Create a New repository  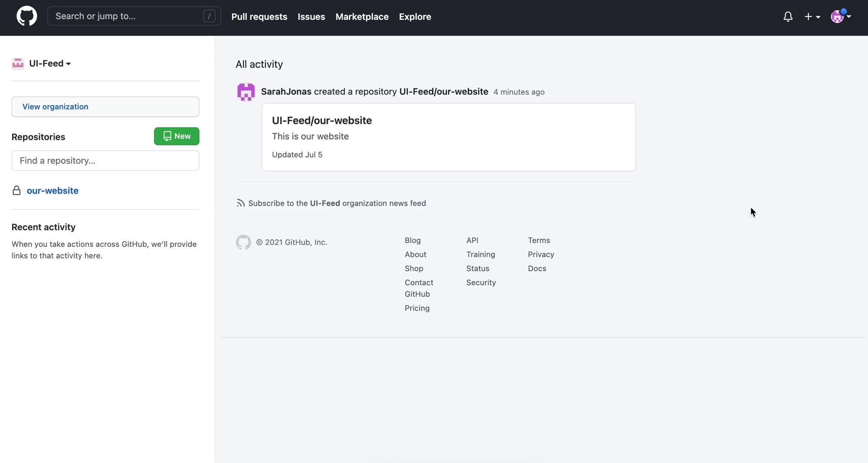(x=177, y=136)
